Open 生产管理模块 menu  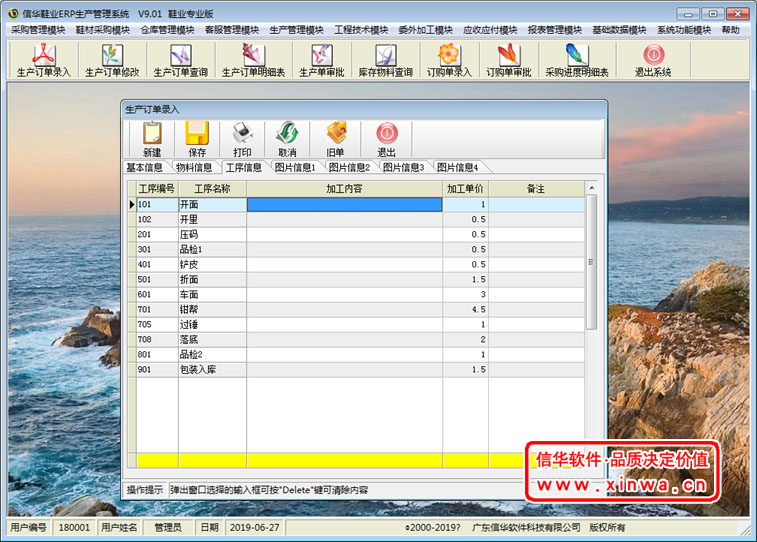(x=296, y=30)
